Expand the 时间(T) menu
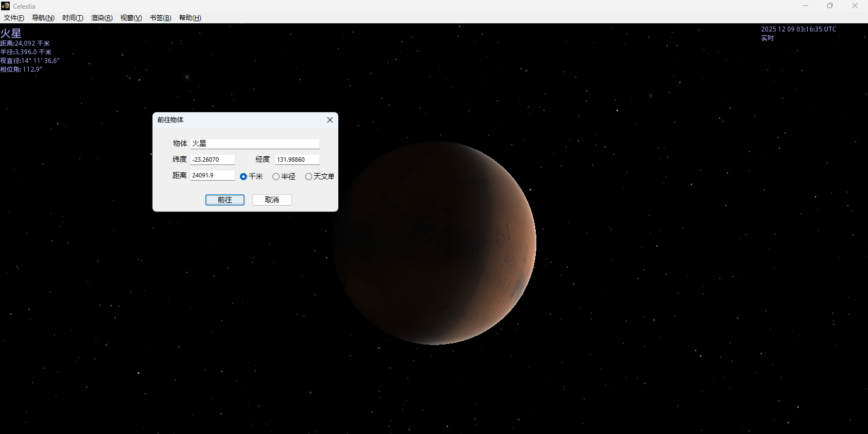This screenshot has width=868, height=434. click(x=73, y=18)
